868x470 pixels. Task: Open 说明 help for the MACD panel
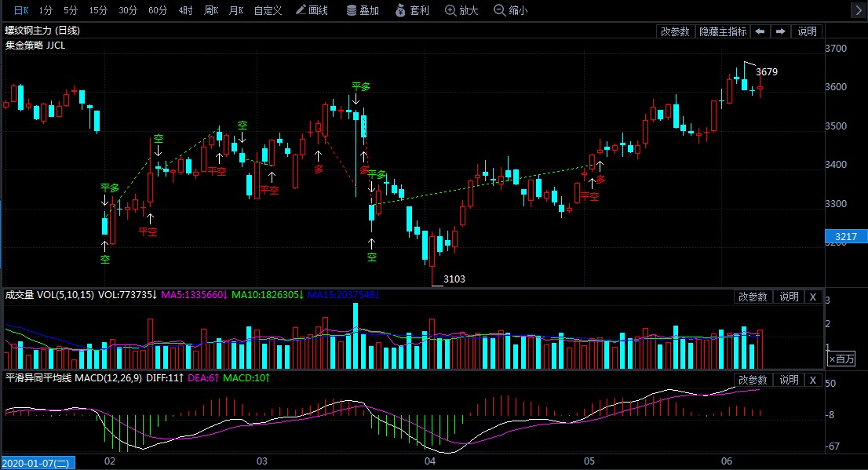[x=788, y=380]
